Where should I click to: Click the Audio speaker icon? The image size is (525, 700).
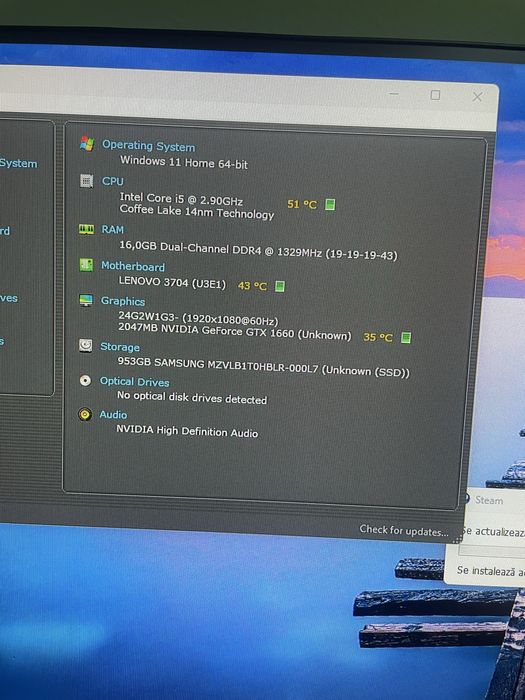pos(84,414)
